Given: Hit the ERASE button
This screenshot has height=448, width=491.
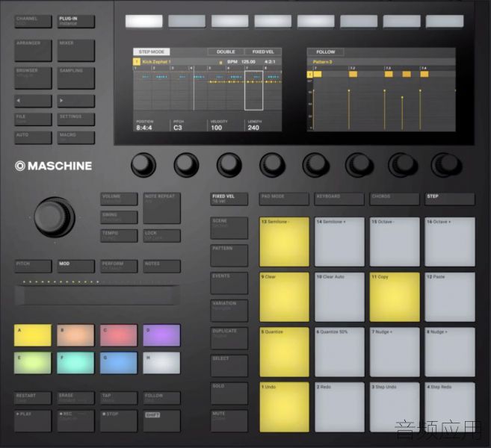Looking at the screenshot, I should pyautogui.click(x=75, y=398).
